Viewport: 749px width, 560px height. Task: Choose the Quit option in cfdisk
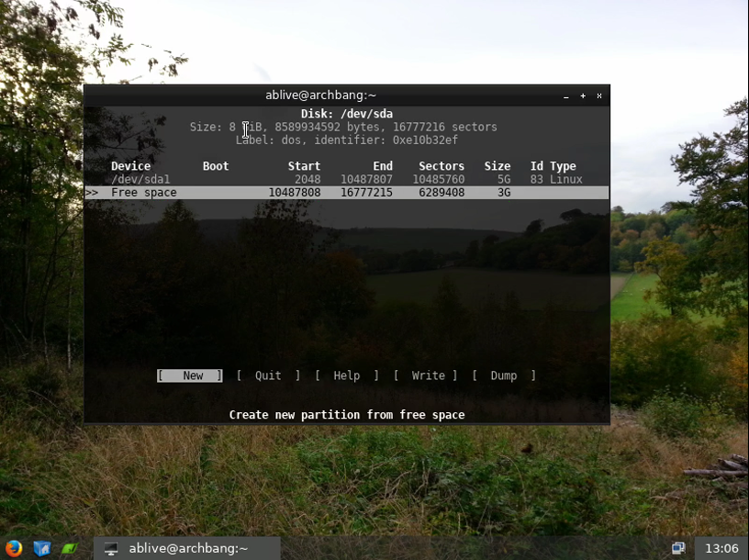268,375
